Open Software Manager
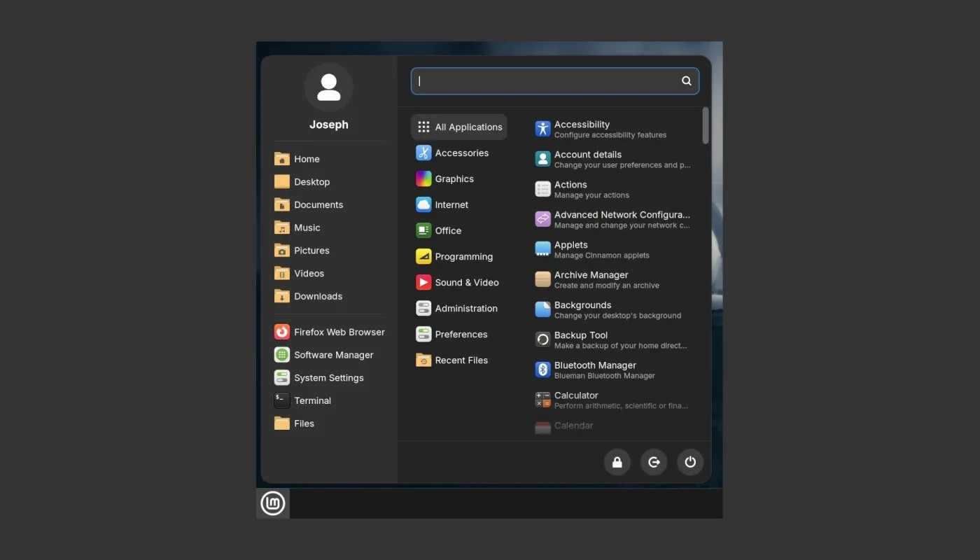This screenshot has width=980, height=560. pos(333,355)
